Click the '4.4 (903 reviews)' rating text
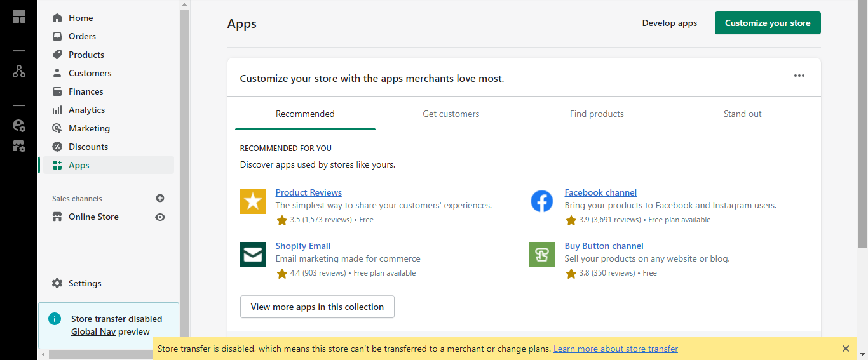Image resolution: width=868 pixels, height=360 pixels. coord(318,273)
